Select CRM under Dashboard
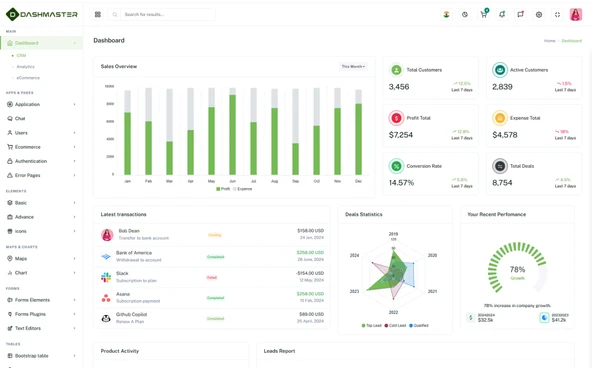 pos(21,55)
